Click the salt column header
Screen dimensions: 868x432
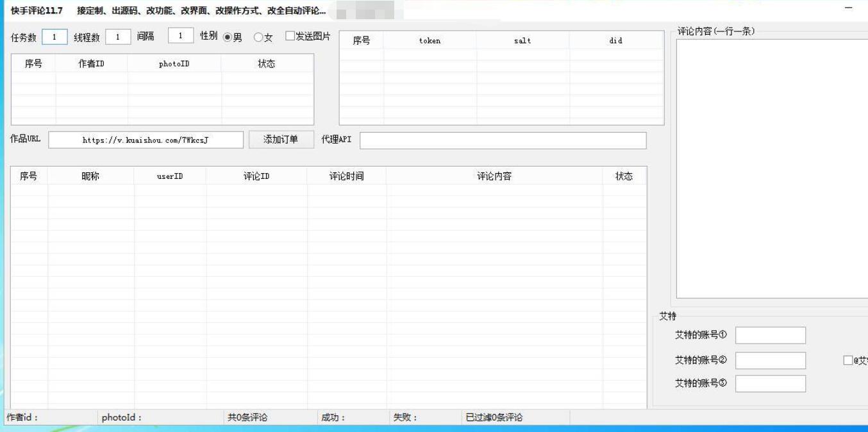pos(522,40)
